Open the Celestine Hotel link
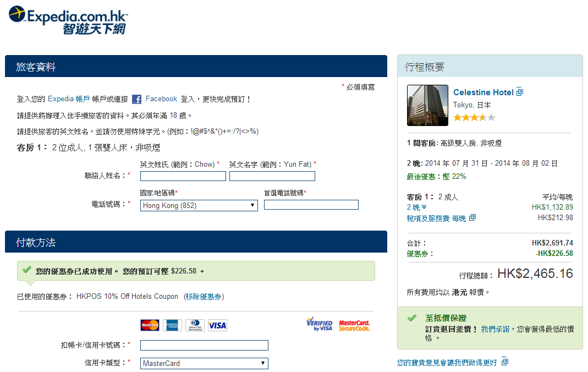The height and width of the screenshot is (372, 588). (483, 92)
